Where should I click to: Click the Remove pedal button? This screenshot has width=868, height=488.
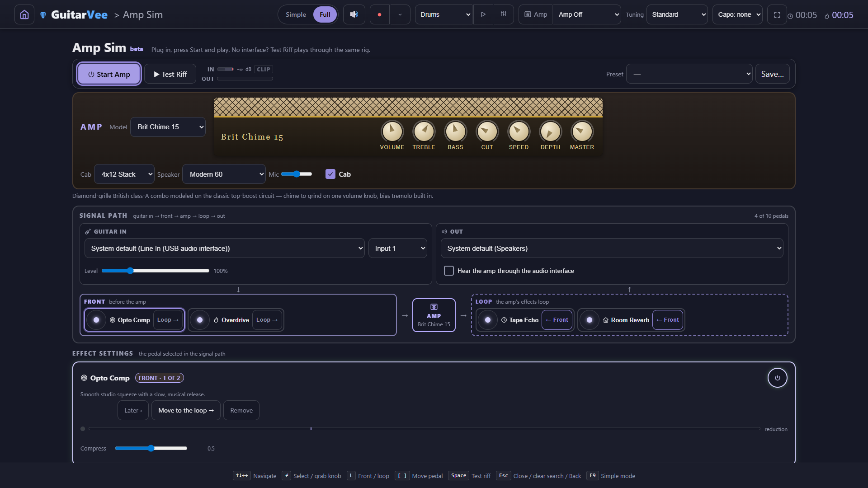pyautogui.click(x=241, y=410)
